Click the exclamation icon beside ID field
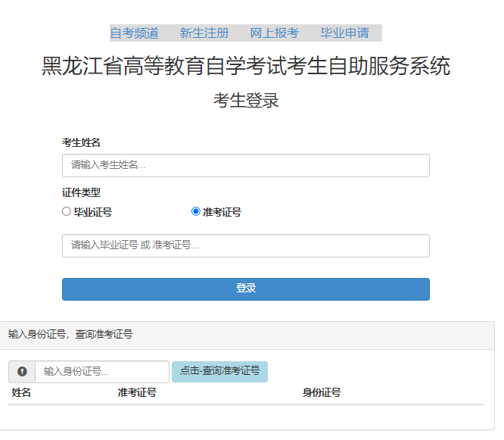This screenshot has width=504, height=440. [22, 372]
